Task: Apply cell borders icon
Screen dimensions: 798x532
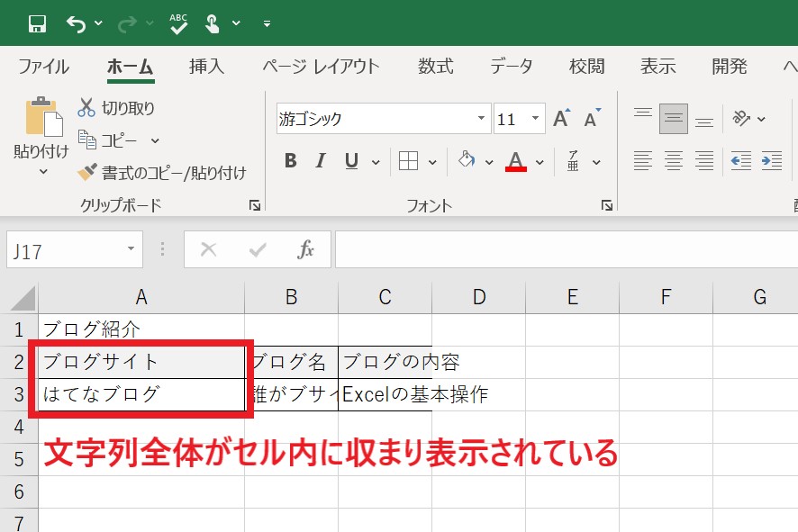Action: pyautogui.click(x=408, y=161)
